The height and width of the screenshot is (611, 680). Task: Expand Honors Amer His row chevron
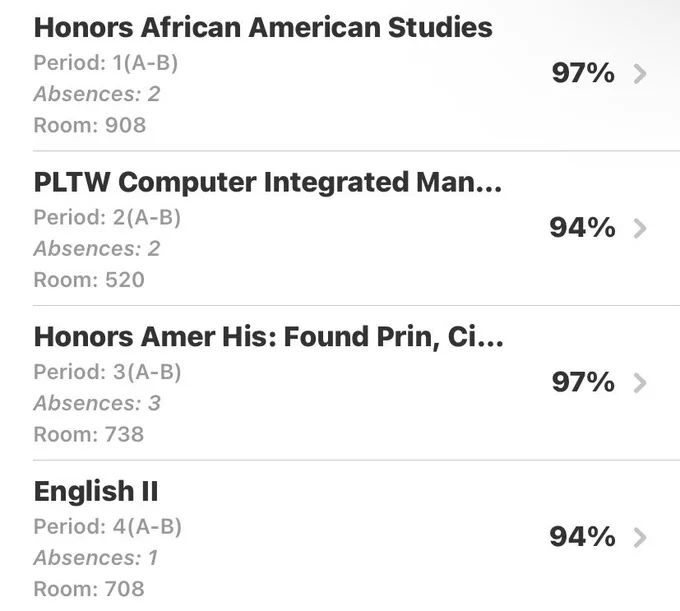(640, 383)
